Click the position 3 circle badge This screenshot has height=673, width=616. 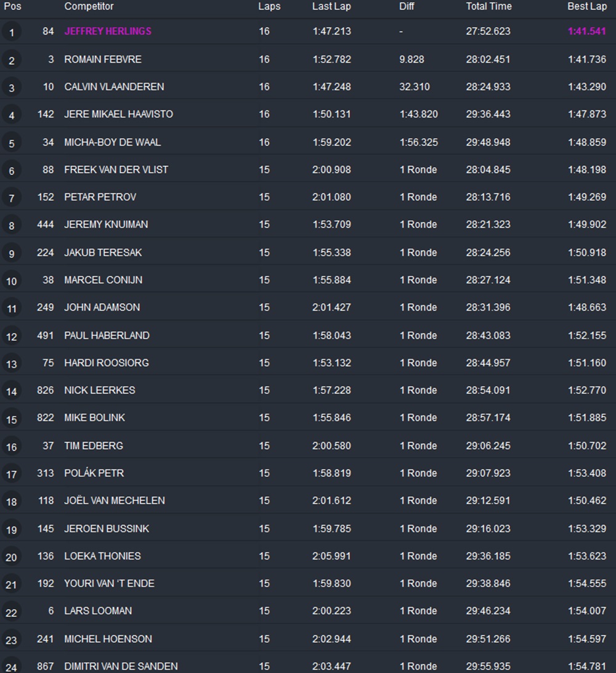pos(11,88)
